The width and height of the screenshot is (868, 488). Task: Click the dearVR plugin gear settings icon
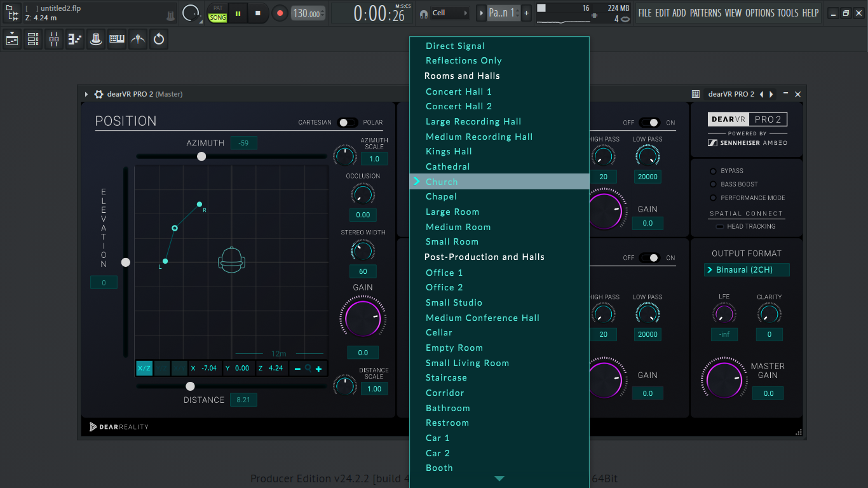coord(98,94)
